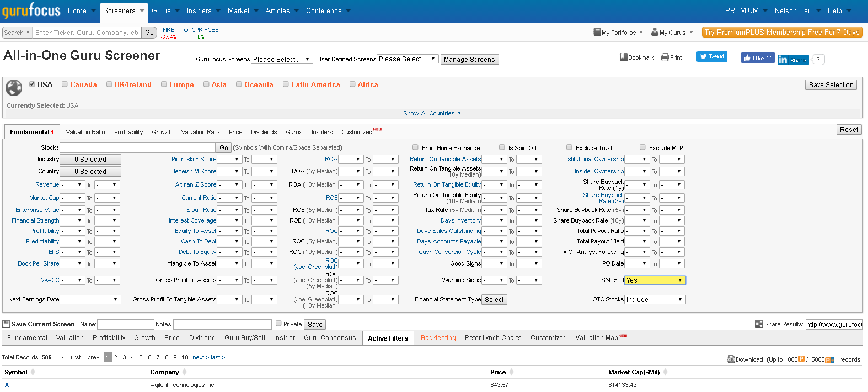Switch to Valuation Ratio tab

tap(85, 132)
